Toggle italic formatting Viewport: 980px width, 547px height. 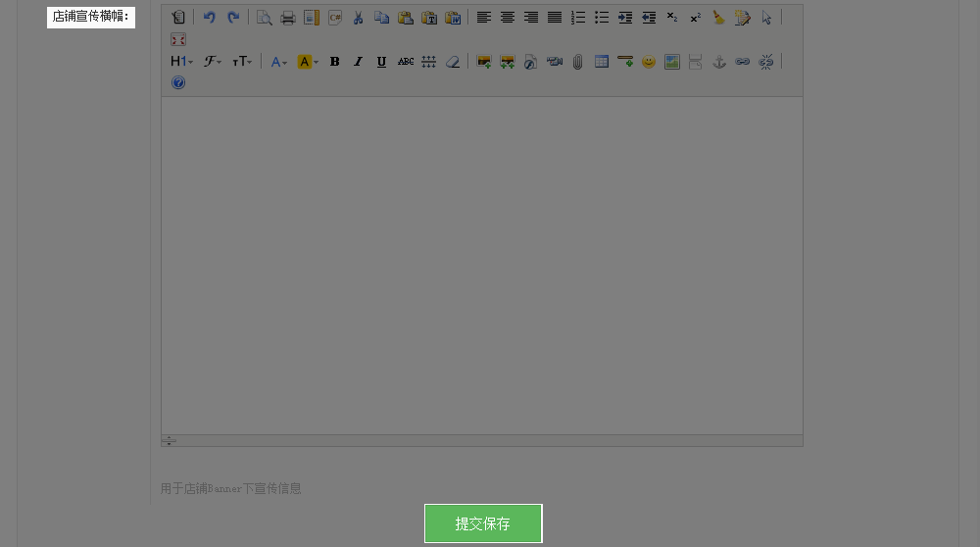pos(358,62)
